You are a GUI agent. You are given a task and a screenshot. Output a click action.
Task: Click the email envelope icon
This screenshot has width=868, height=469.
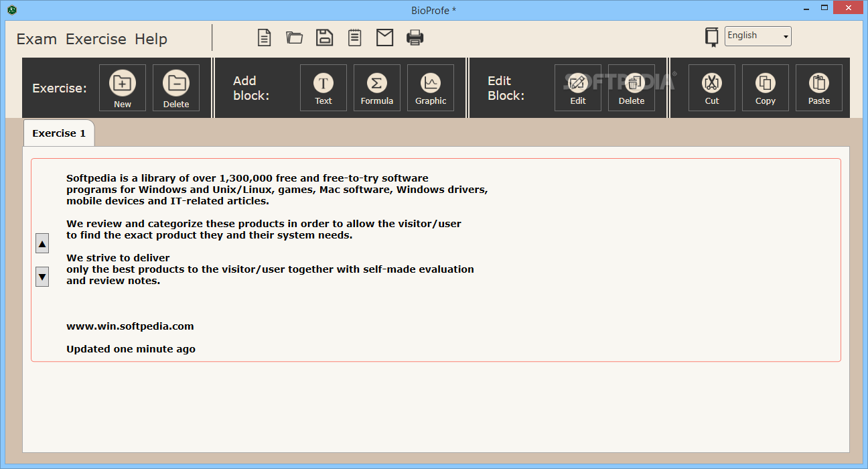[385, 38]
